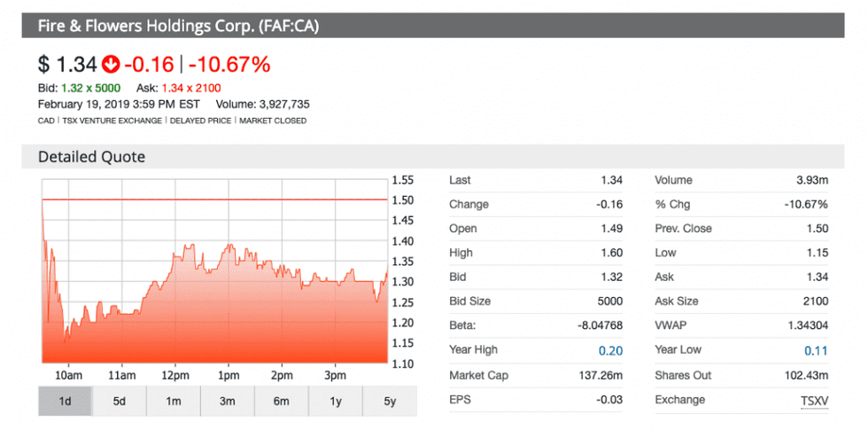
Task: Click the Year Low value 0.11
Action: point(816,350)
